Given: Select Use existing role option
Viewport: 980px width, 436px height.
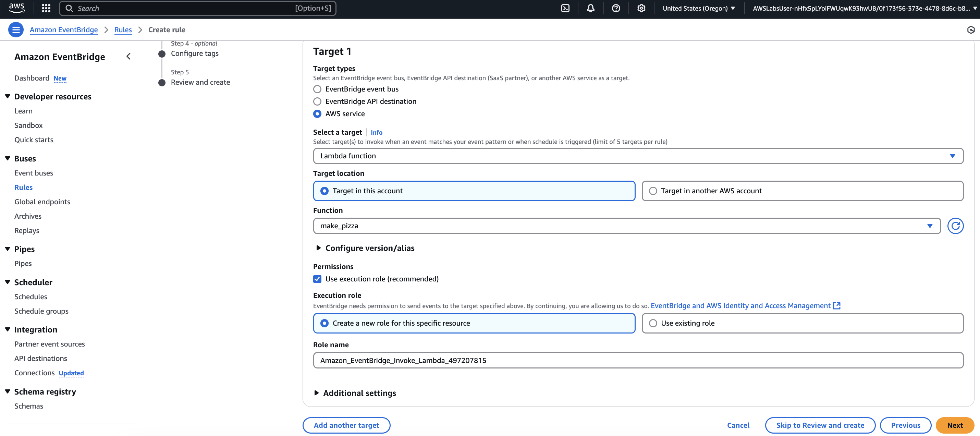Looking at the screenshot, I should pos(803,323).
